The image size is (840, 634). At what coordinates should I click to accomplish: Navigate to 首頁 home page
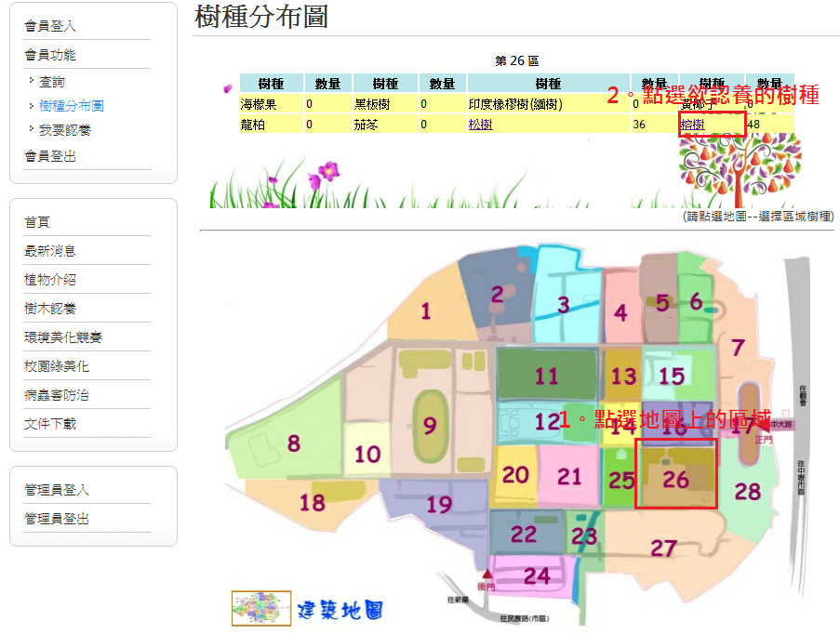[37, 222]
